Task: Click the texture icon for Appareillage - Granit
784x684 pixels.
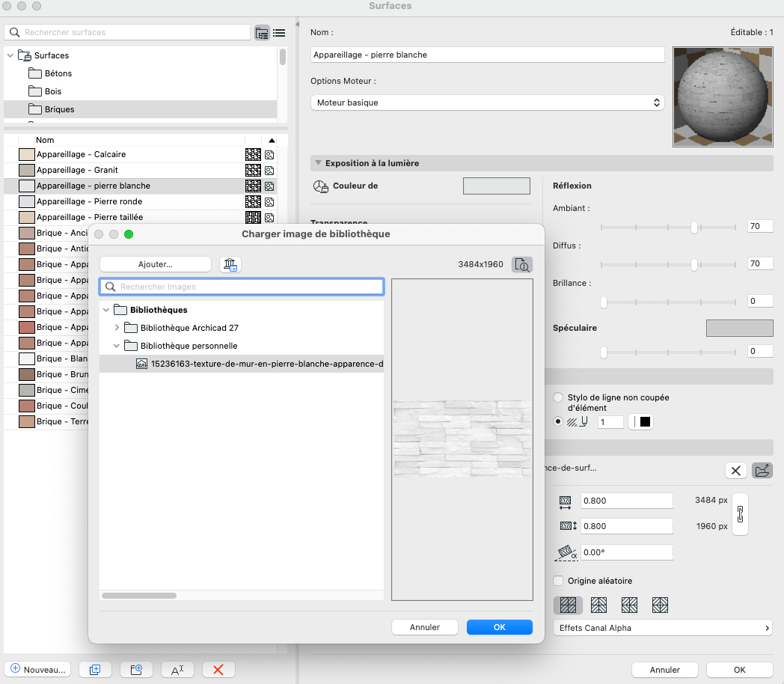Action: (x=269, y=171)
